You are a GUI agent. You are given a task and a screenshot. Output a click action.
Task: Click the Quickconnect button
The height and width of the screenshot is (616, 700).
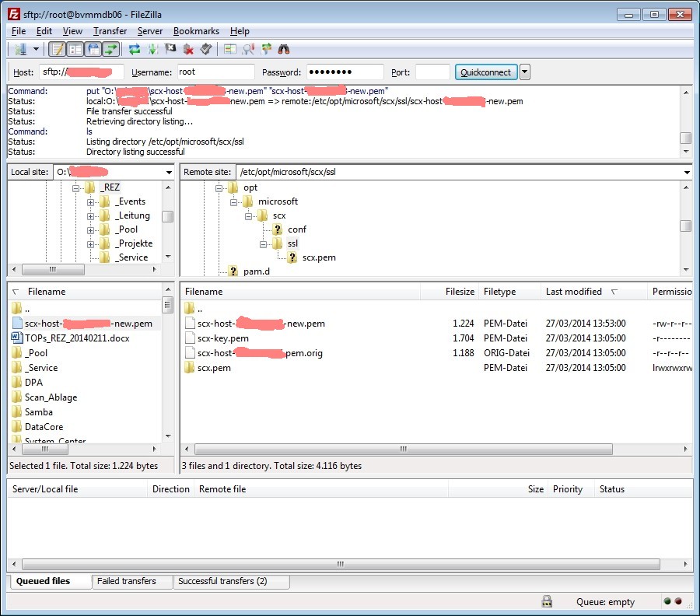(x=485, y=72)
